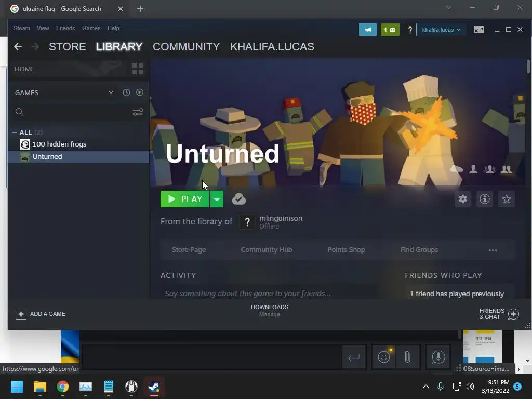Collapse the ALL games group

(14, 132)
